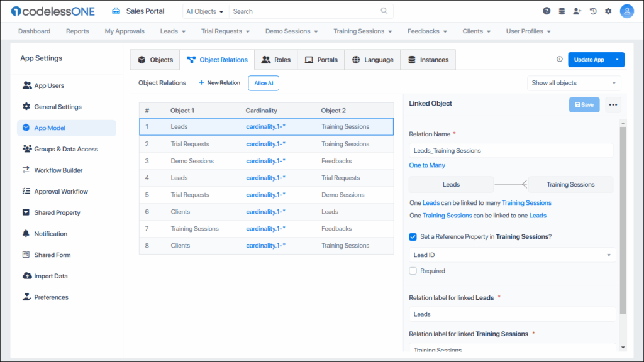This screenshot has width=644, height=362.
Task: Click the history icon in the top bar
Action: pyautogui.click(x=592, y=11)
